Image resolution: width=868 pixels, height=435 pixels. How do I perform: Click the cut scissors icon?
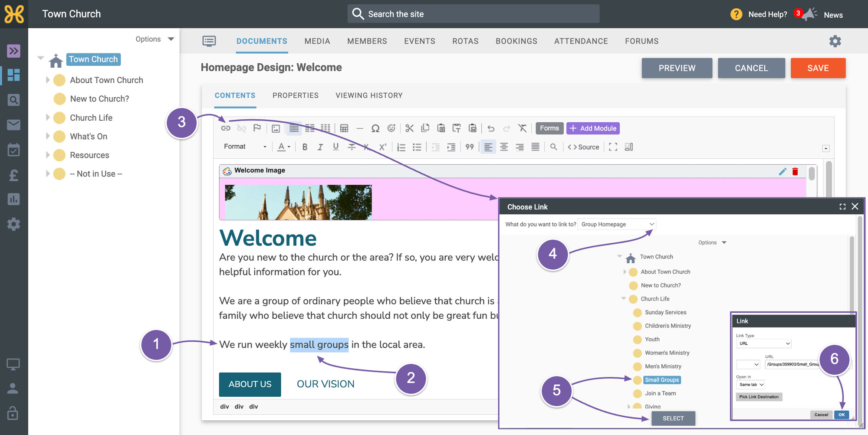point(409,128)
